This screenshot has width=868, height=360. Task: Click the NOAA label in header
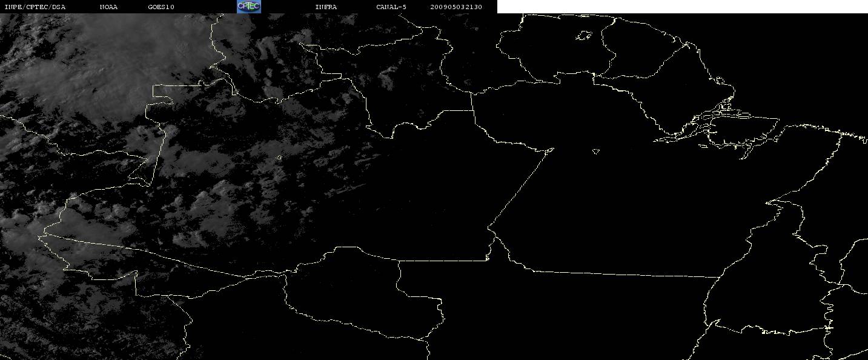tap(109, 7)
